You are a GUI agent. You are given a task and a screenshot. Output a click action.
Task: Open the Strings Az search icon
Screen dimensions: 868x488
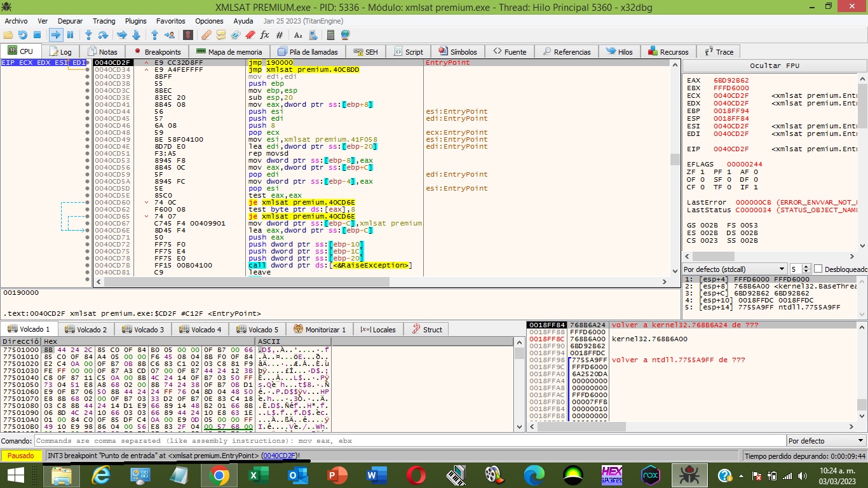[297, 35]
